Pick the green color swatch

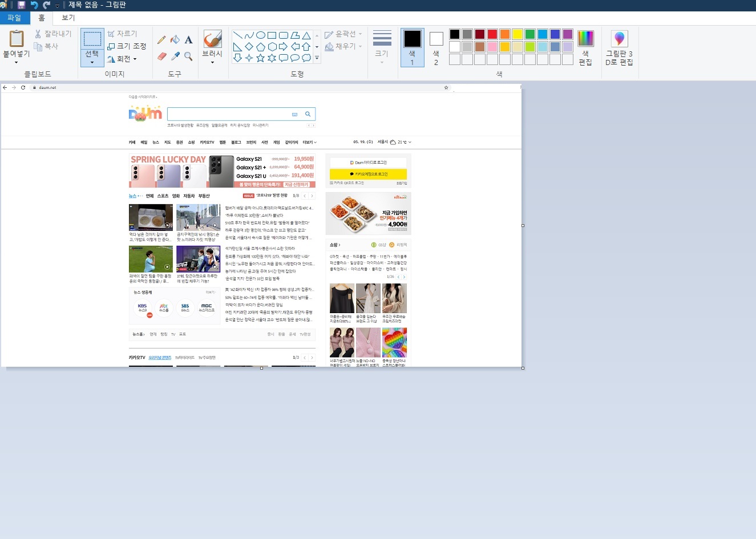point(530,34)
